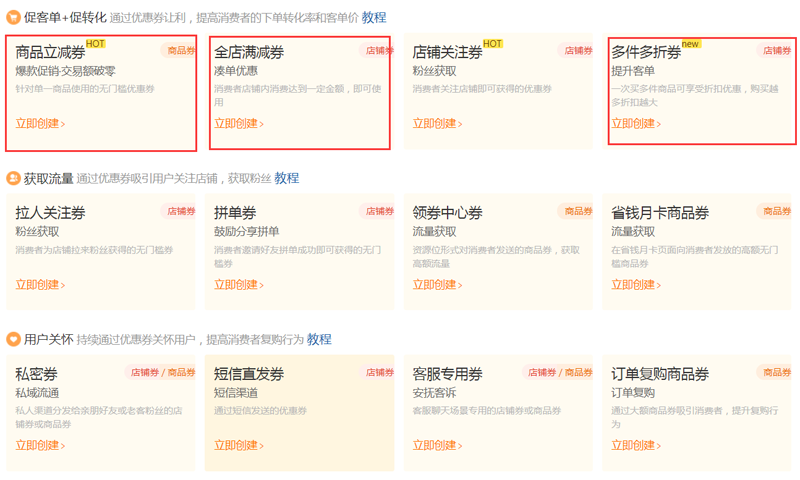Click the 私域流通 subtitle text

click(37, 393)
